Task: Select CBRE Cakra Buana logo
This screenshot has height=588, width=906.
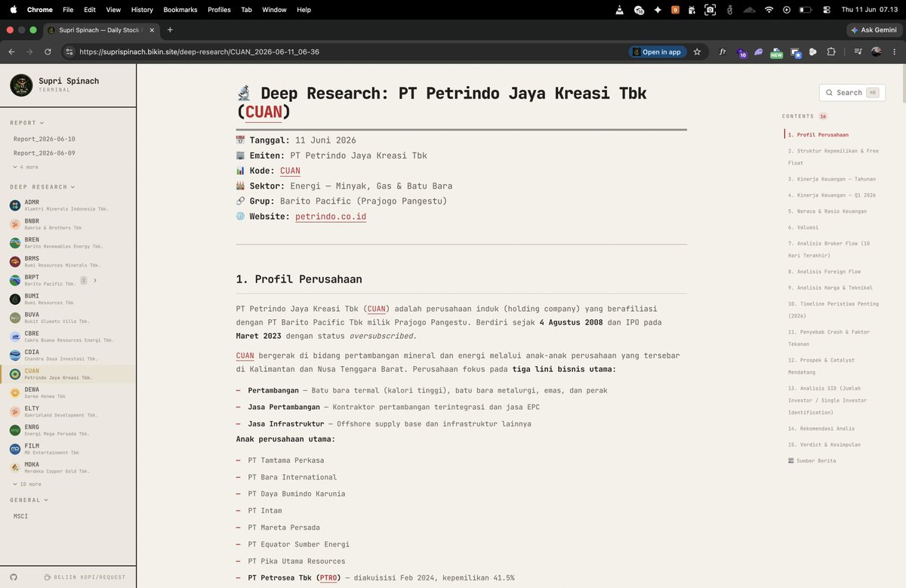Action: click(15, 337)
